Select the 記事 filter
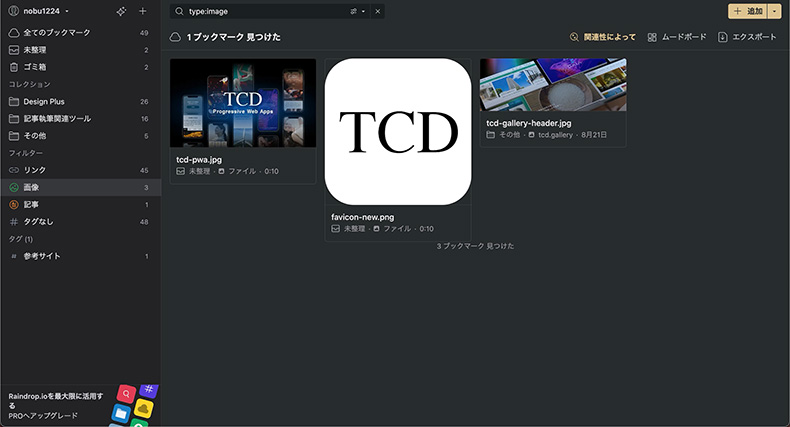Image resolution: width=790 pixels, height=427 pixels. coord(81,204)
